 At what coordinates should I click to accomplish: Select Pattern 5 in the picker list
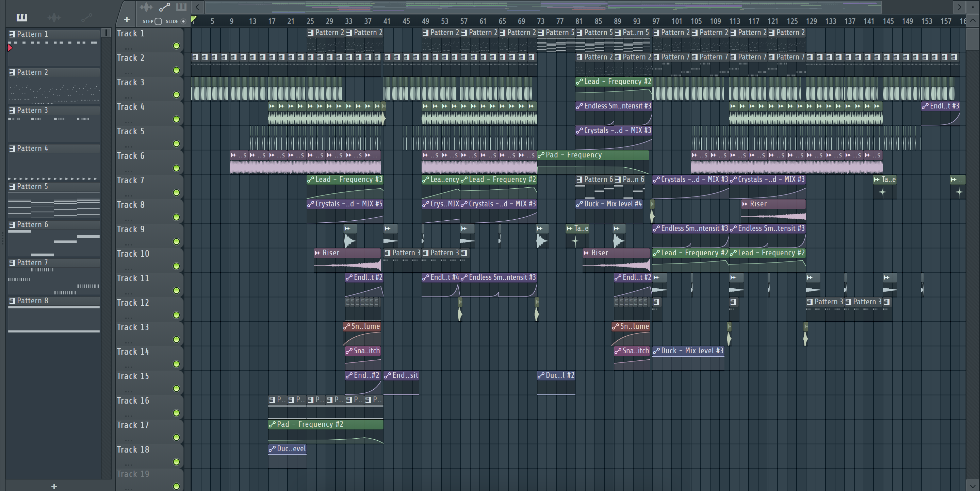click(54, 187)
